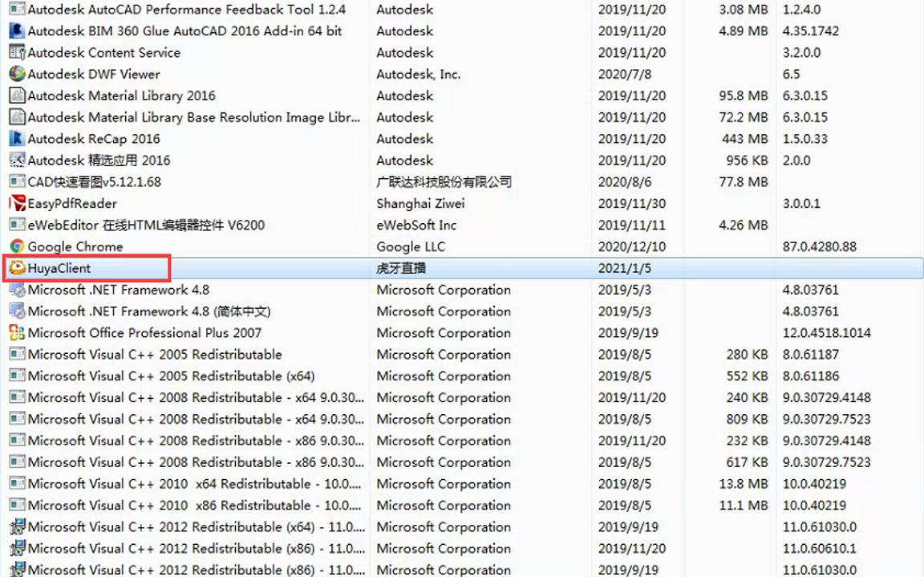Click the Microsoft Visual C++ 2012 (x64) icon
The image size is (924, 577).
tap(18, 526)
